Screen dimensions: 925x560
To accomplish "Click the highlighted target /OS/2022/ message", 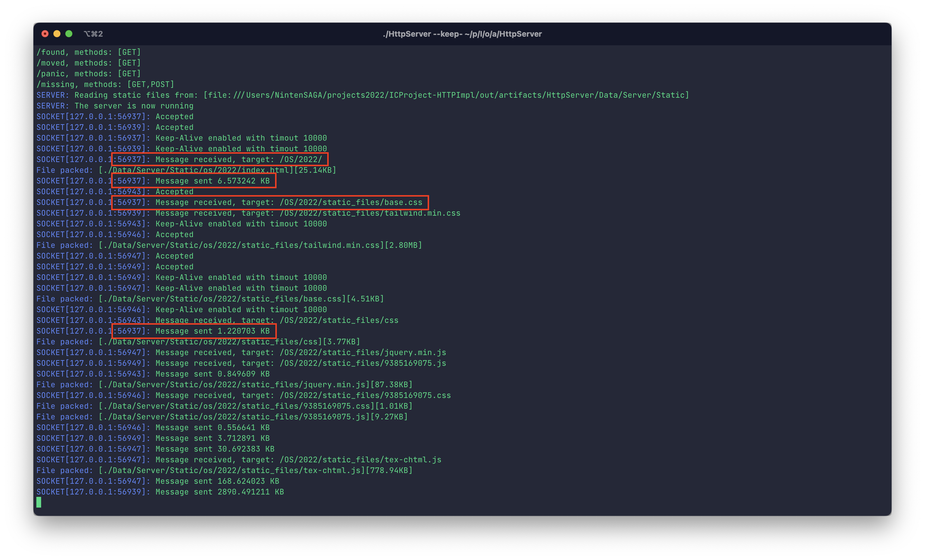I will tap(220, 160).
